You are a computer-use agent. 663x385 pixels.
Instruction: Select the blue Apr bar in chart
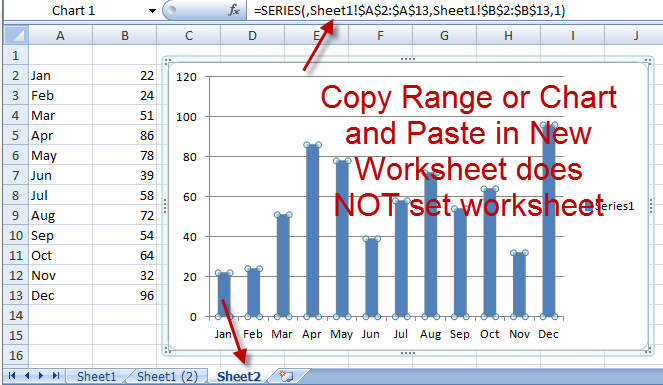(x=312, y=230)
